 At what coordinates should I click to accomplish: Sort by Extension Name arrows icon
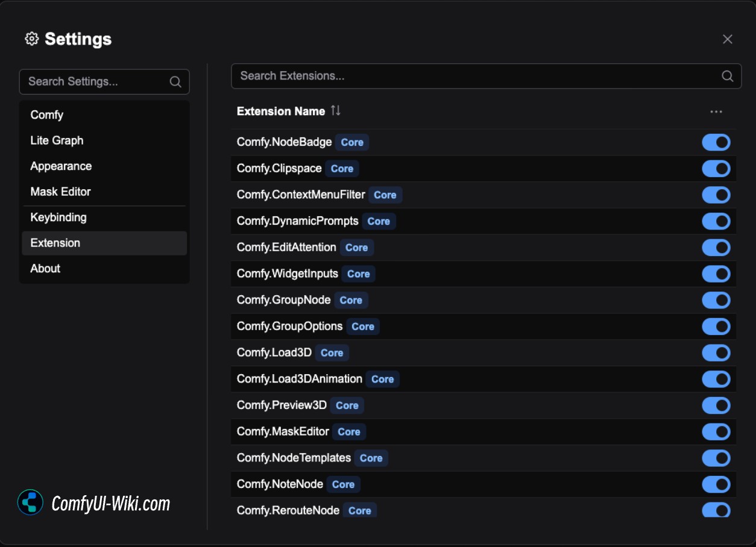pyautogui.click(x=336, y=111)
